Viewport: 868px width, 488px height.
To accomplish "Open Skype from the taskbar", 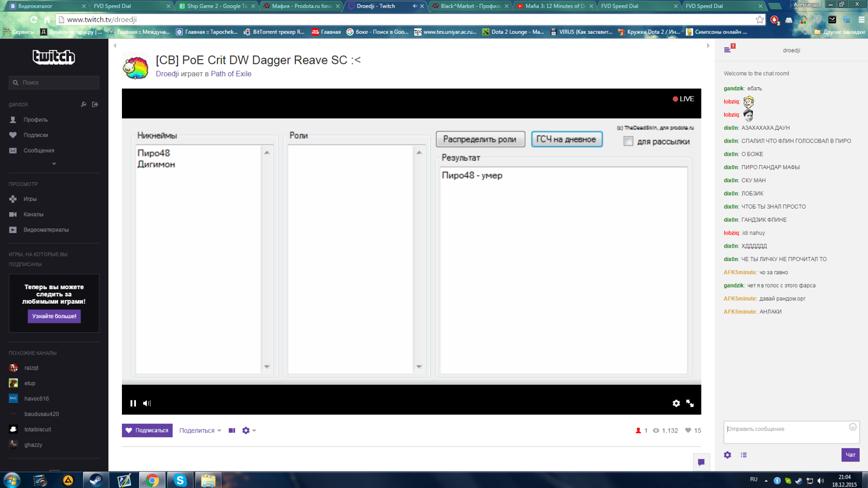I will click(x=180, y=480).
